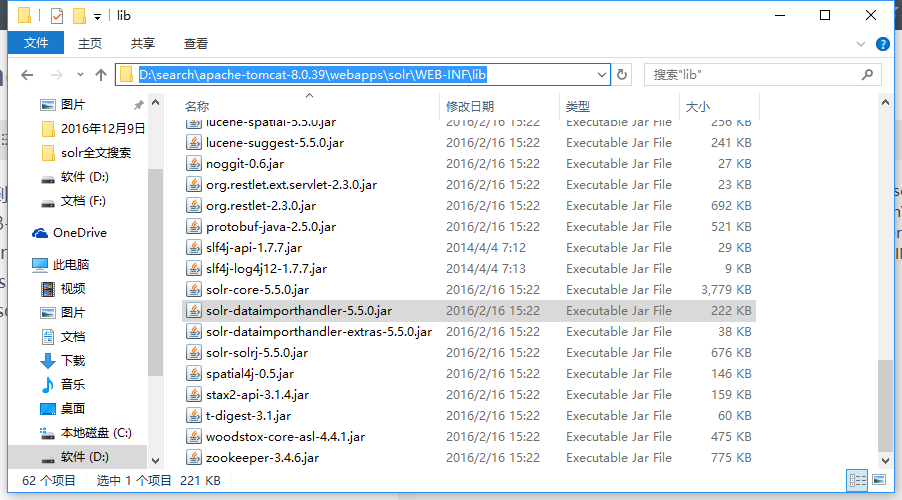Switch to the 主页 ribbon tab
This screenshot has width=902, height=500.
[90, 44]
